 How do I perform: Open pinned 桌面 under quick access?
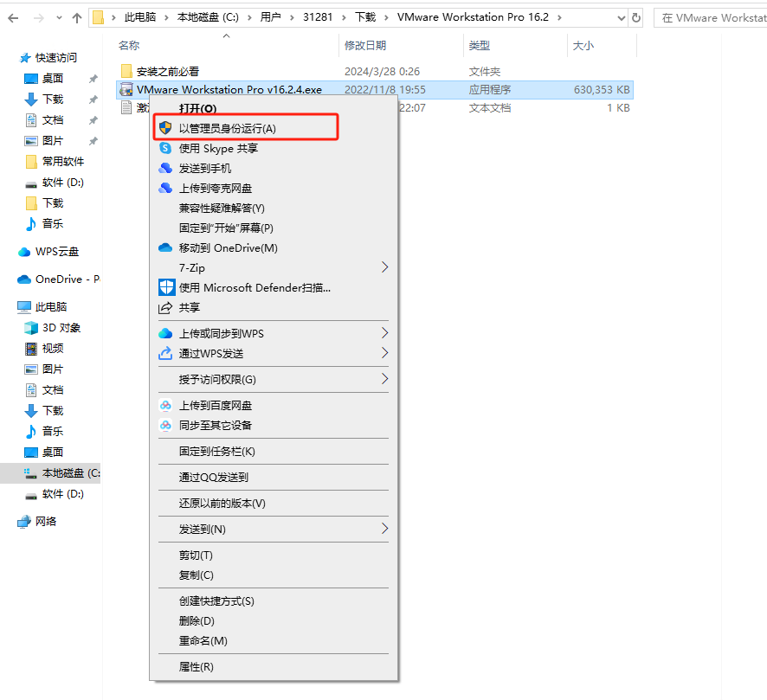53,78
